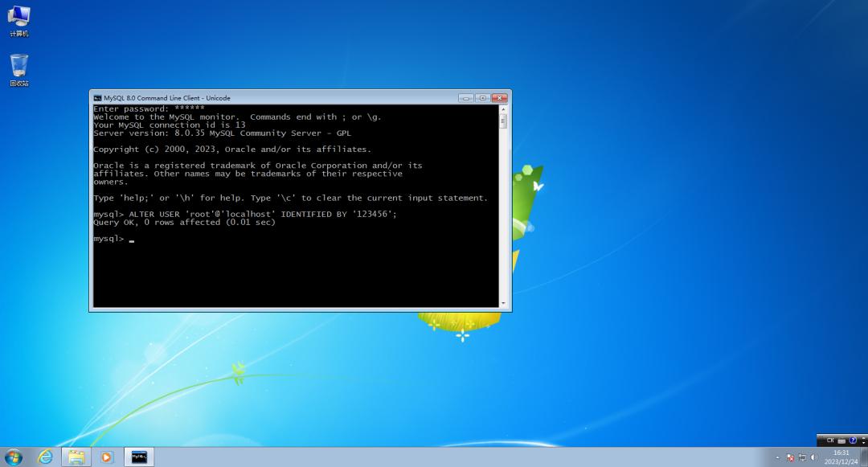Open the Computer desktop icon
This screenshot has height=467, width=868.
[18, 21]
